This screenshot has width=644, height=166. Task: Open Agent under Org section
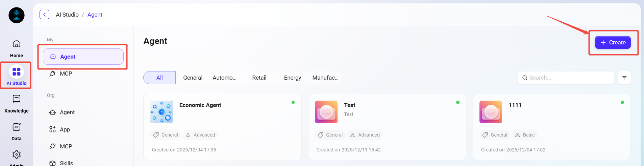pos(67,112)
